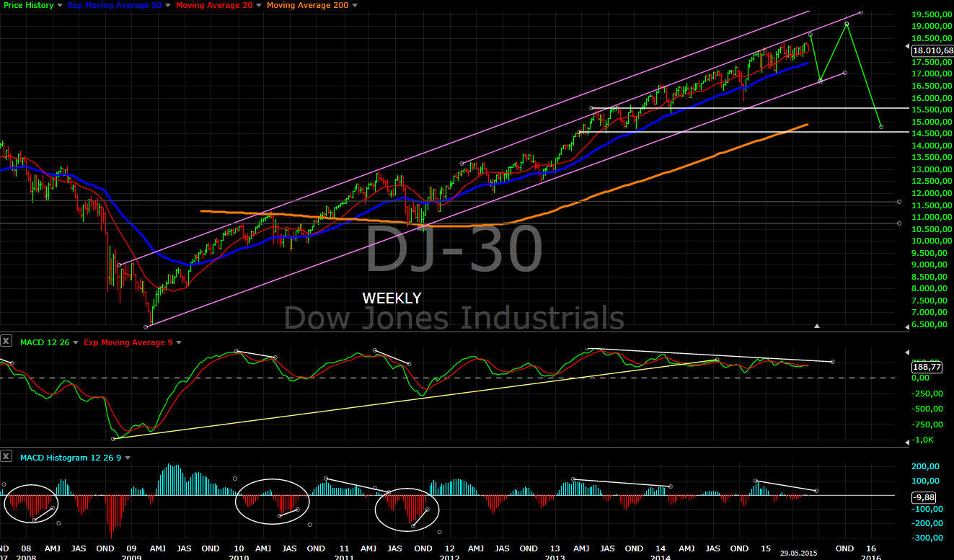Click the 200,00 histogram axis label
The image size is (954, 560).
point(925,466)
